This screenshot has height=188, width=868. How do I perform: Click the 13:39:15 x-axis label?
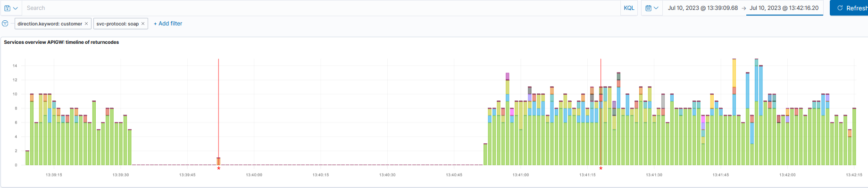[54, 175]
